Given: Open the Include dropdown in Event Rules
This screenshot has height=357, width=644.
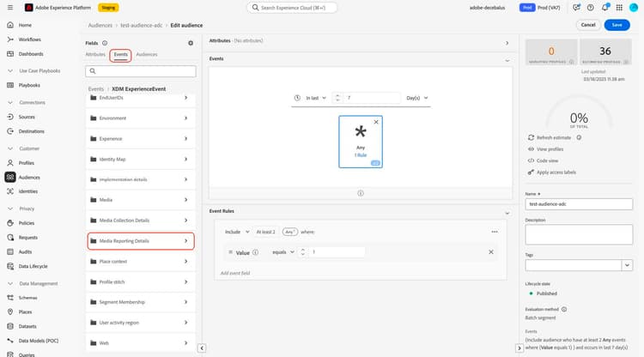Looking at the screenshot, I should [237, 232].
